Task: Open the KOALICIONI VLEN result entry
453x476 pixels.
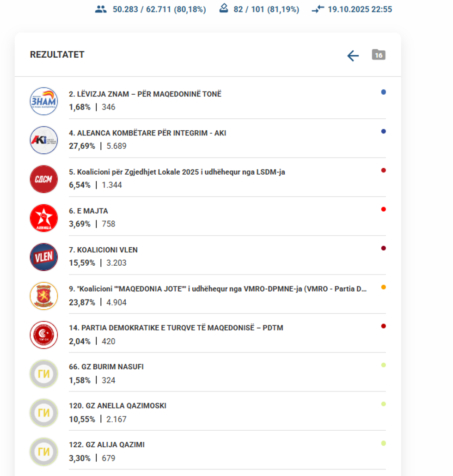Action: click(103, 250)
